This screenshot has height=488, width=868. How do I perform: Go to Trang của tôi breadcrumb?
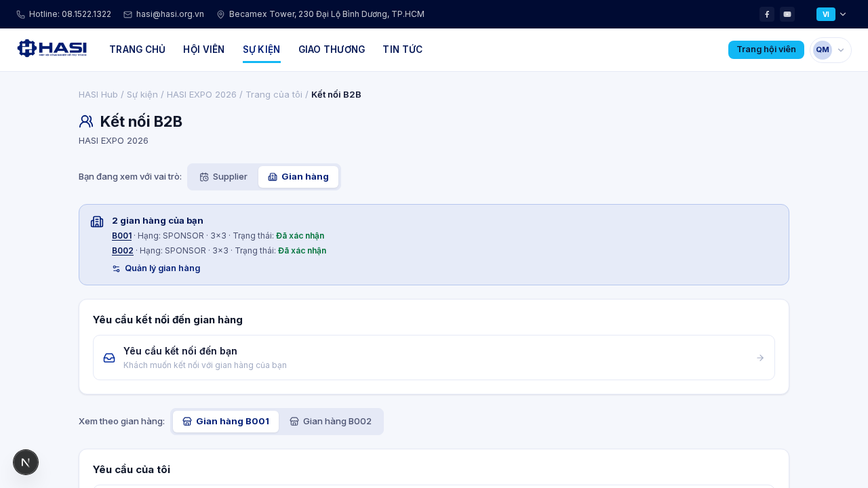274,94
